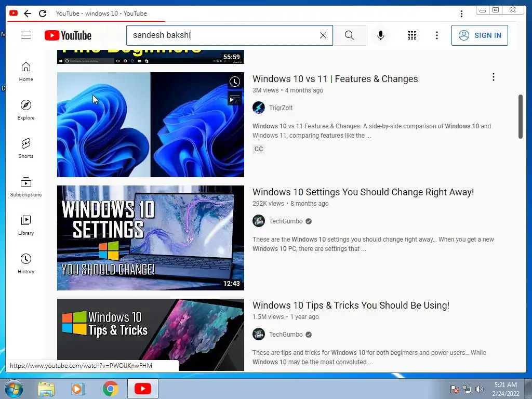This screenshot has height=399, width=532.
Task: Launch Windows Media Player from taskbar
Action: [78, 389]
